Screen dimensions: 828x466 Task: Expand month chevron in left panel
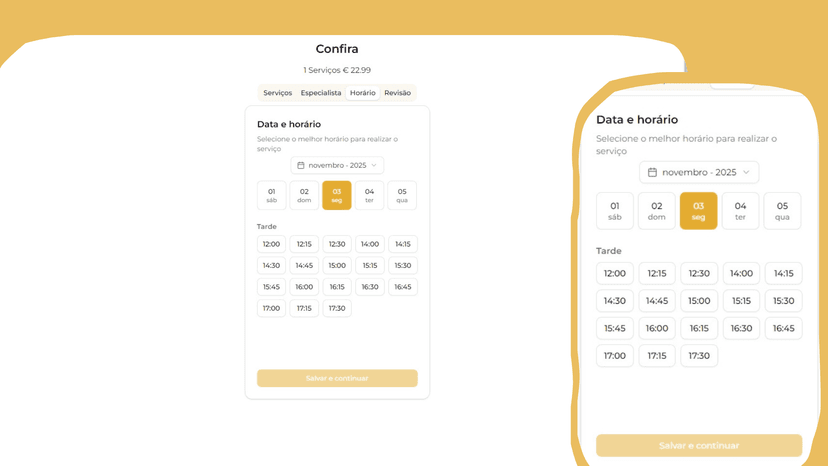coord(374,166)
